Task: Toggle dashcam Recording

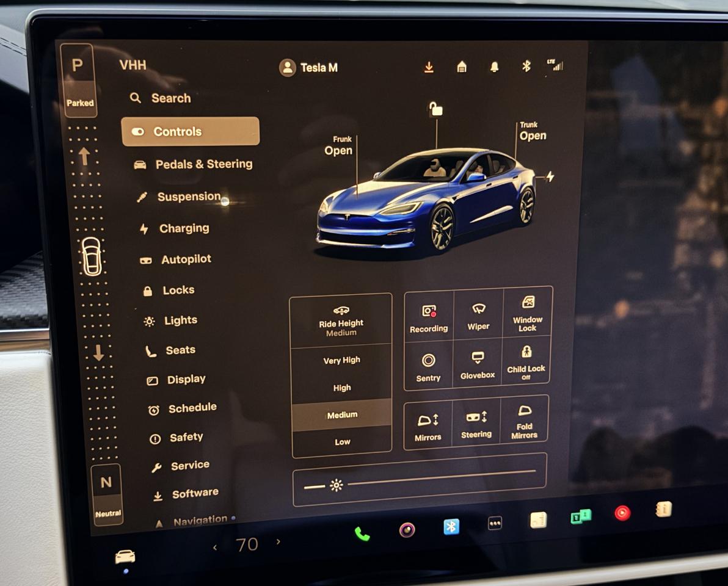Action: pyautogui.click(x=429, y=318)
